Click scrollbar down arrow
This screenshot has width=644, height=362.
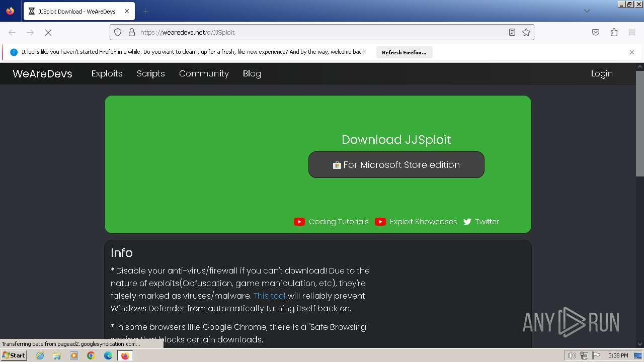point(640,344)
